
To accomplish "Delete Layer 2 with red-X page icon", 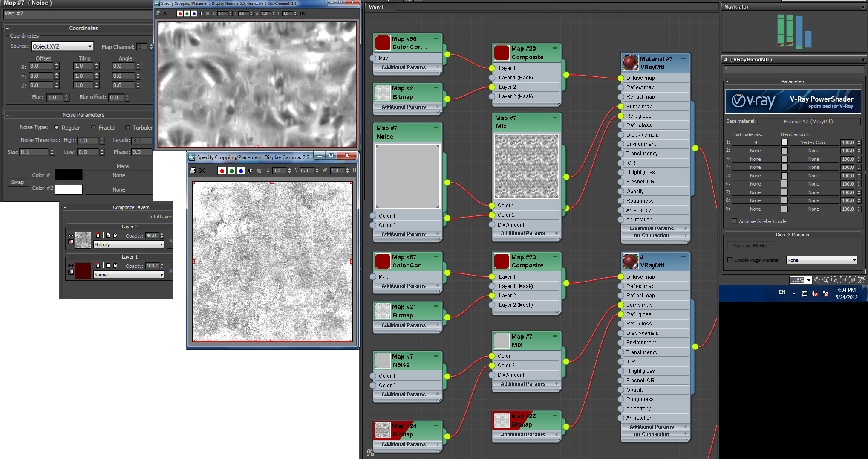I will (x=98, y=235).
